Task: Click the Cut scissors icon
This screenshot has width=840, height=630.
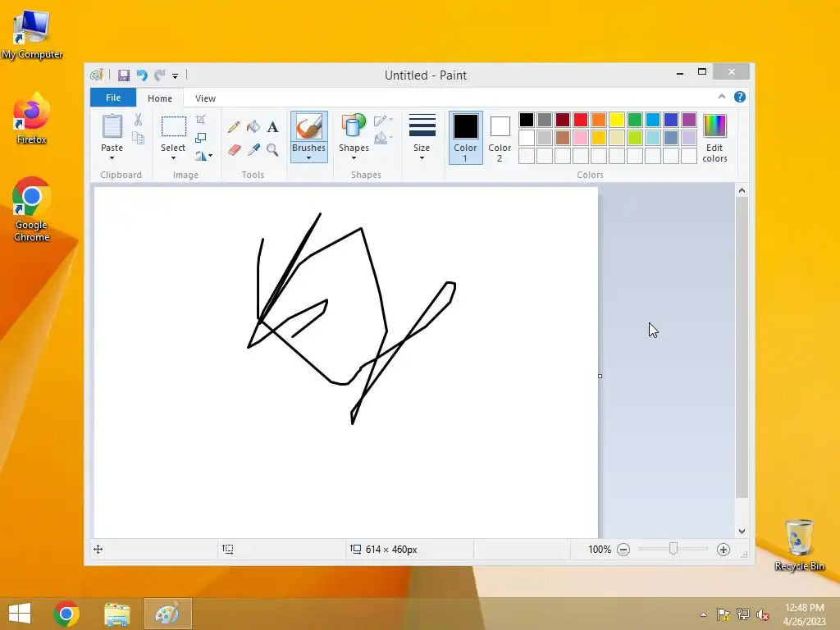Action: click(x=138, y=120)
